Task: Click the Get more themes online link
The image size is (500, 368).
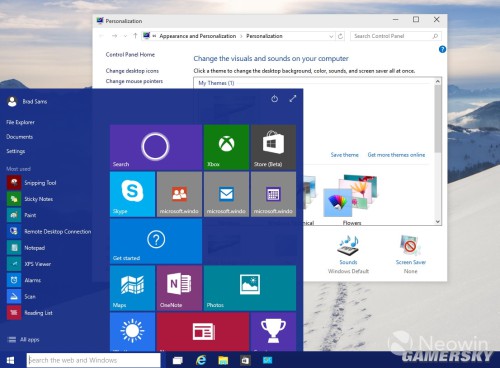Action: (x=396, y=155)
